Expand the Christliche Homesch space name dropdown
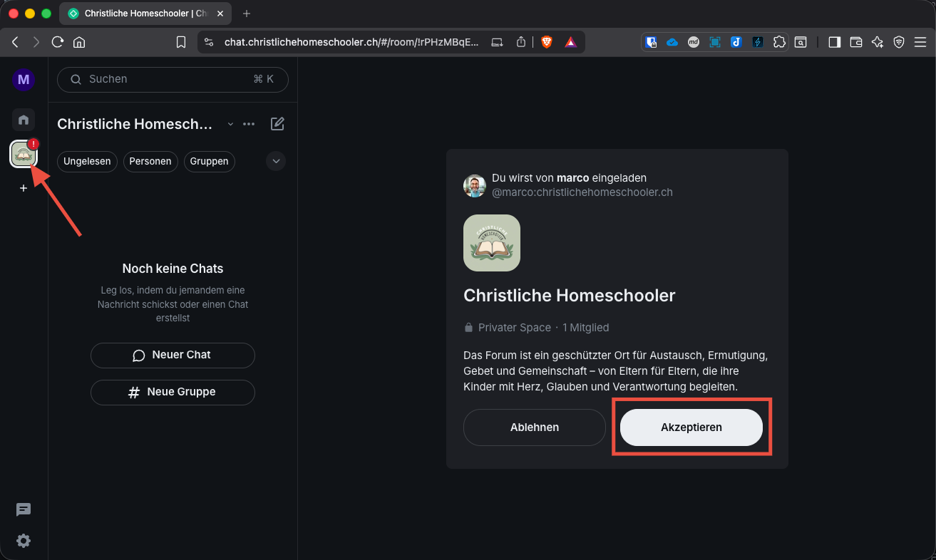The height and width of the screenshot is (560, 936). 230,123
